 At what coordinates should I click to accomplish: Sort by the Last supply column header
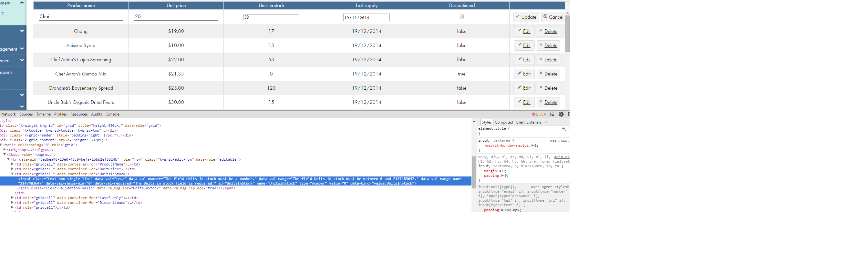(x=367, y=5)
